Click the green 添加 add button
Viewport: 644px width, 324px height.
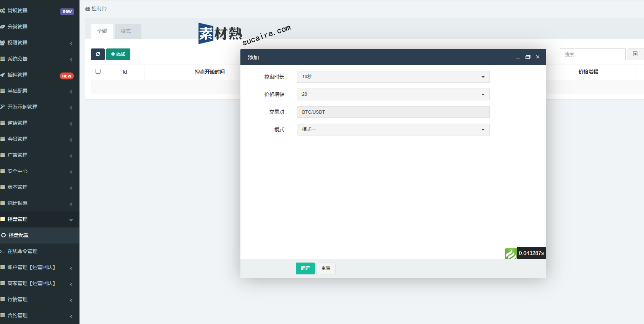tap(118, 54)
